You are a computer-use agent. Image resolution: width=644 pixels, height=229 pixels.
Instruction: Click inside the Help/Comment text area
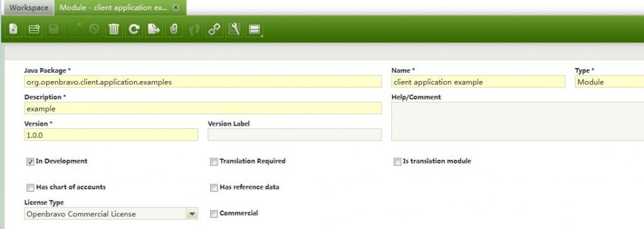pyautogui.click(x=518, y=121)
